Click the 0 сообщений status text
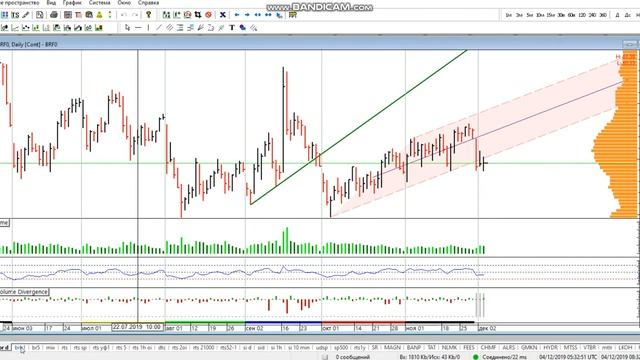This screenshot has width=640, height=360. 353,357
